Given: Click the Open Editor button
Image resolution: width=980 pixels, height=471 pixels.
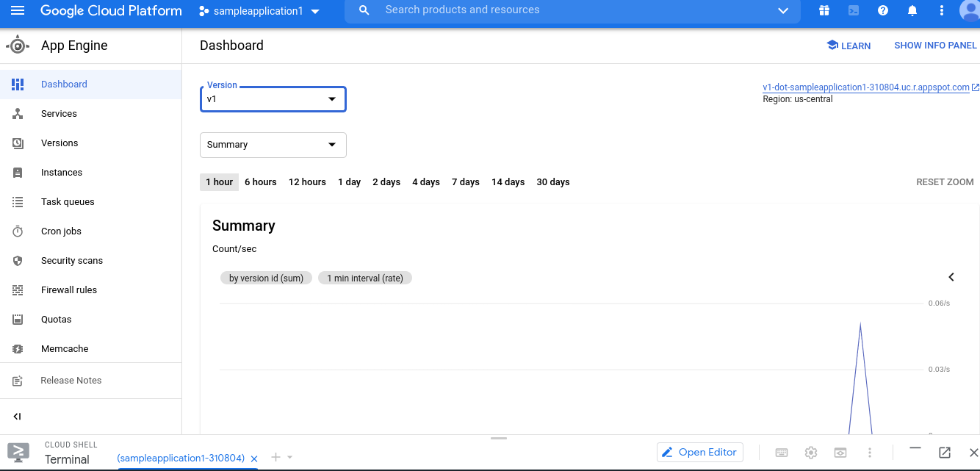Looking at the screenshot, I should (x=700, y=452).
